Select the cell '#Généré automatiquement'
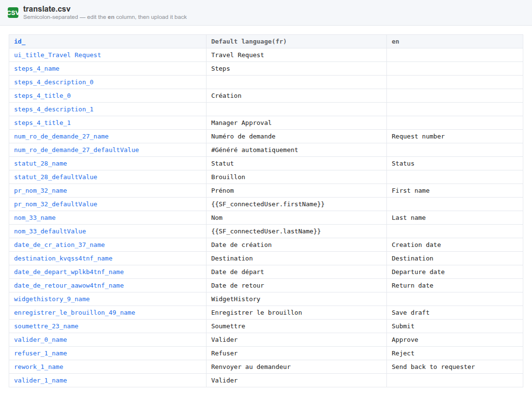 click(x=296, y=150)
